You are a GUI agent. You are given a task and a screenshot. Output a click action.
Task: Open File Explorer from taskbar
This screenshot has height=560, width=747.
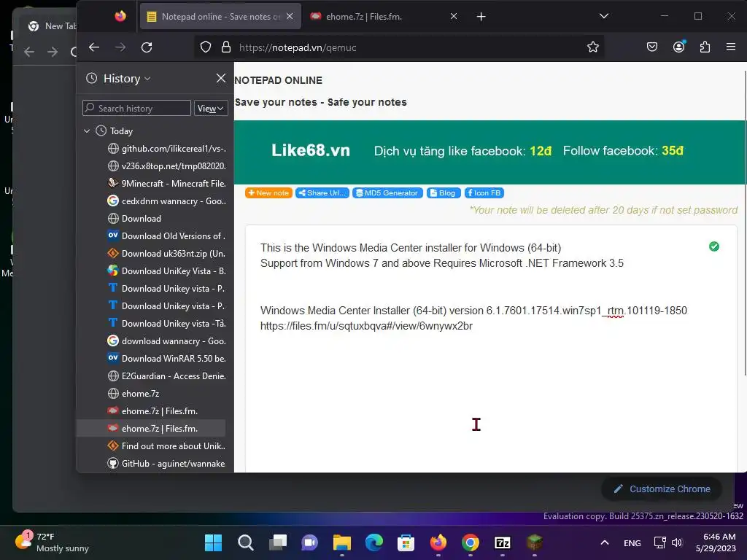(x=341, y=542)
